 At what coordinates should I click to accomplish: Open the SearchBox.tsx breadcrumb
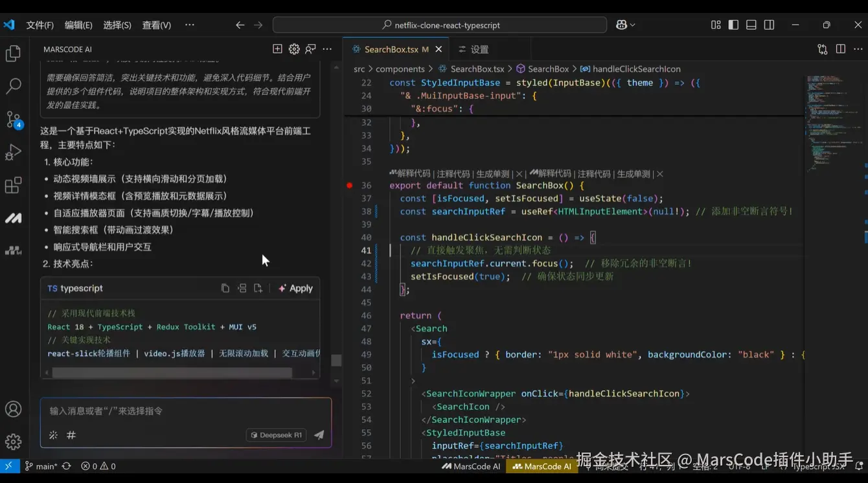pos(472,69)
